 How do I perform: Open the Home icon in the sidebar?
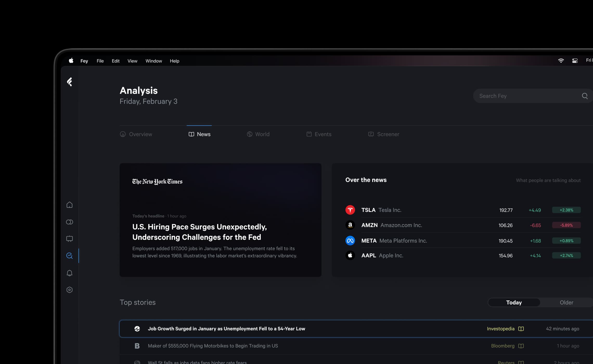tap(69, 205)
